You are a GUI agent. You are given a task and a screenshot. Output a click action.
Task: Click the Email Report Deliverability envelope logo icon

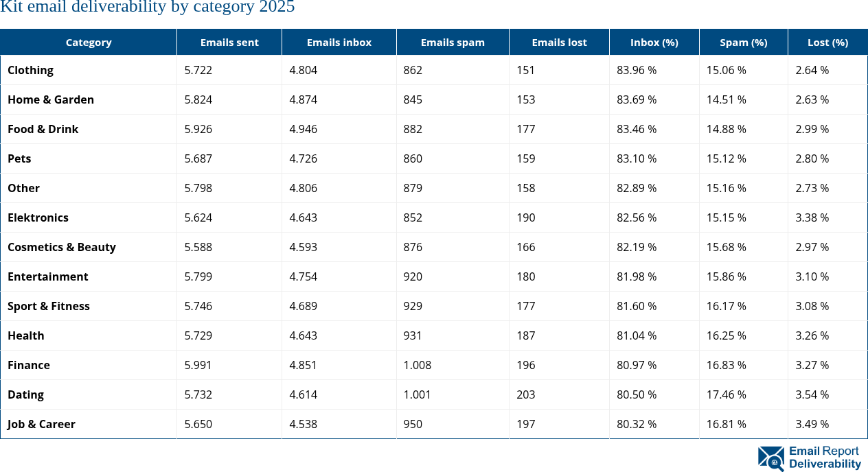click(x=771, y=458)
